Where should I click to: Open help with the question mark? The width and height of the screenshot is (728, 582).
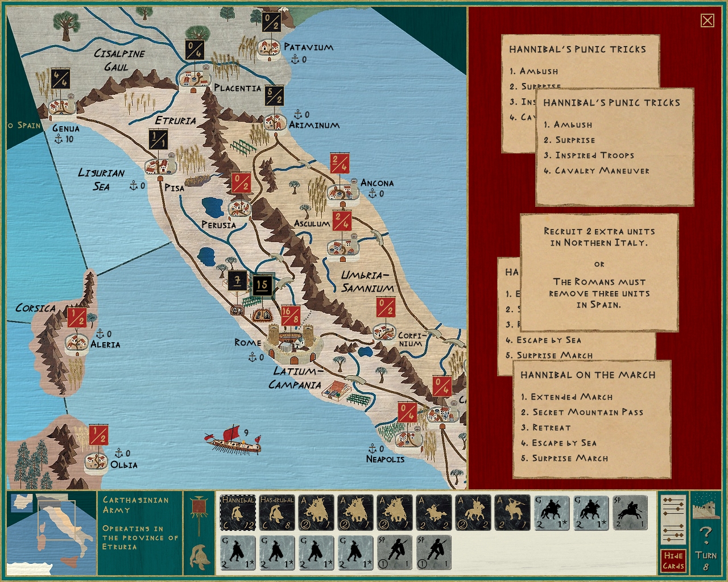pyautogui.click(x=706, y=534)
